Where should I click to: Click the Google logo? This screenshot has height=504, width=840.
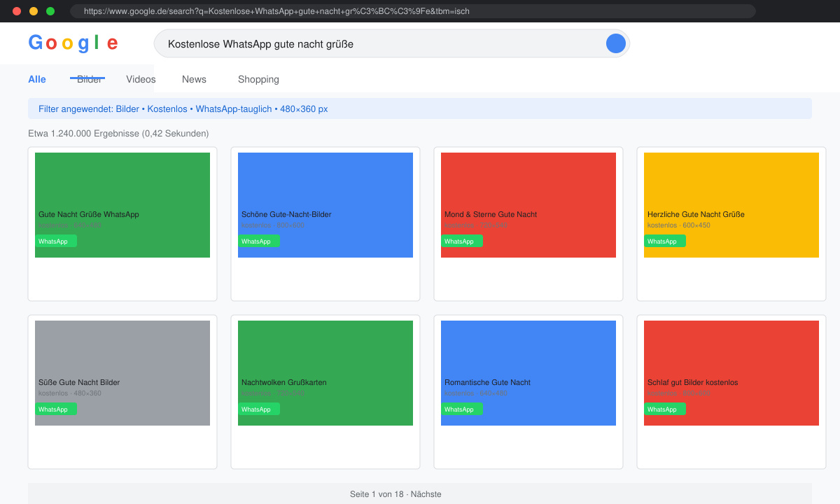click(x=73, y=43)
